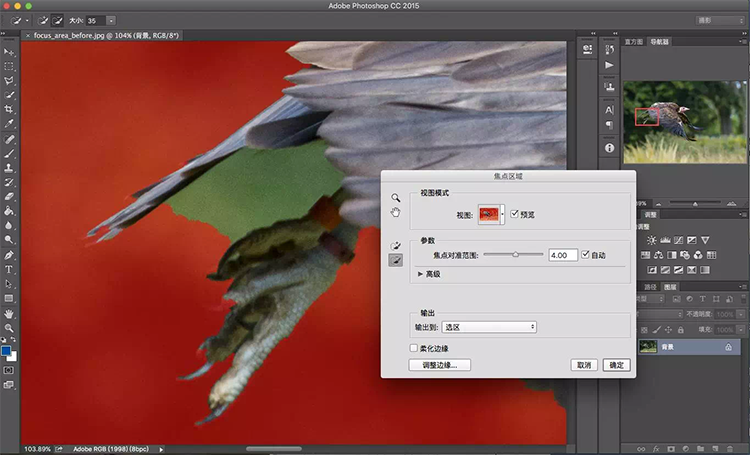Open the tool preset picker dropdown
The image size is (750, 455).
pos(27,21)
